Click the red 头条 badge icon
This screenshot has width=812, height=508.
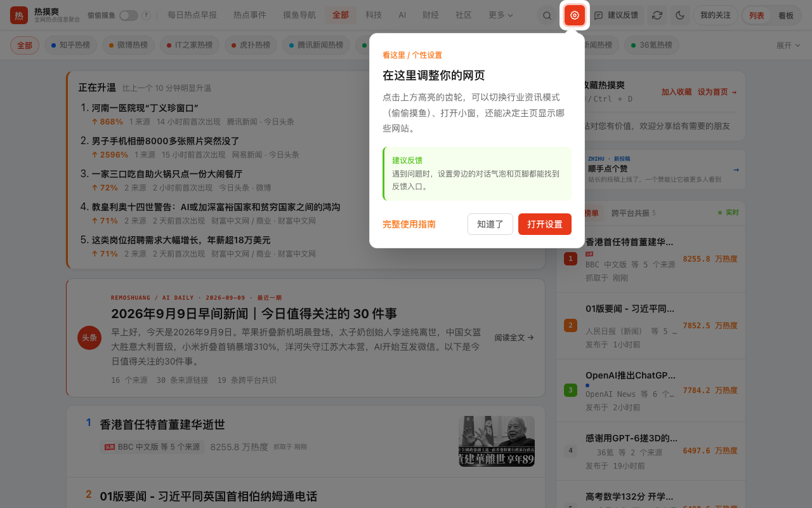coord(89,337)
